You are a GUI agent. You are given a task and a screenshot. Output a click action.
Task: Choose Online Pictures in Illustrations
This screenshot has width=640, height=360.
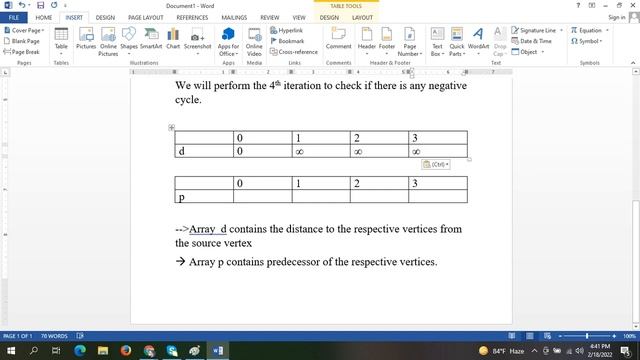pos(108,42)
